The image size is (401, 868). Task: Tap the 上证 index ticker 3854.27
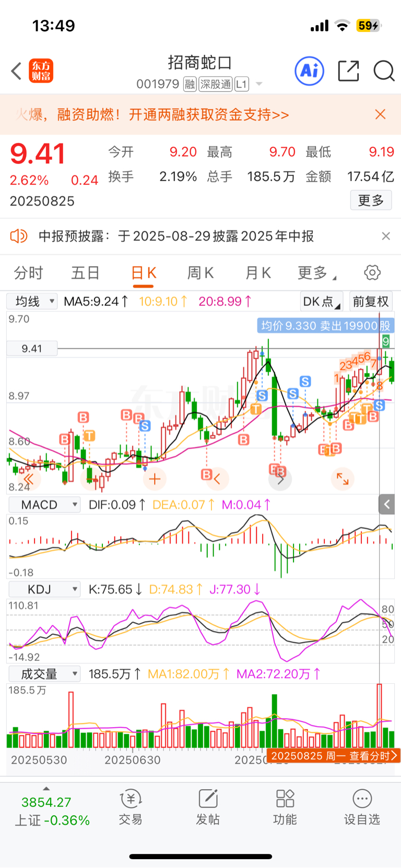coord(46,802)
